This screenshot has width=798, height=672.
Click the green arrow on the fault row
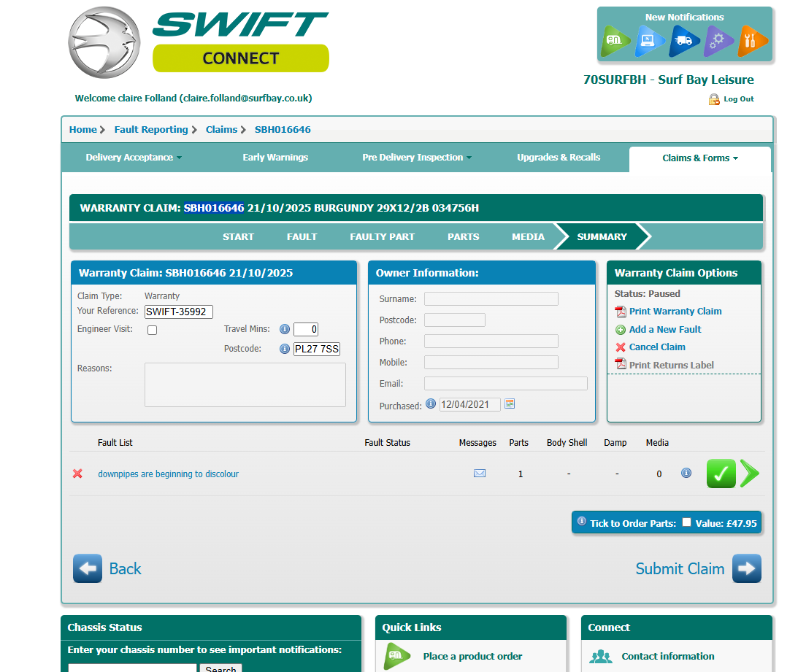[x=750, y=474]
